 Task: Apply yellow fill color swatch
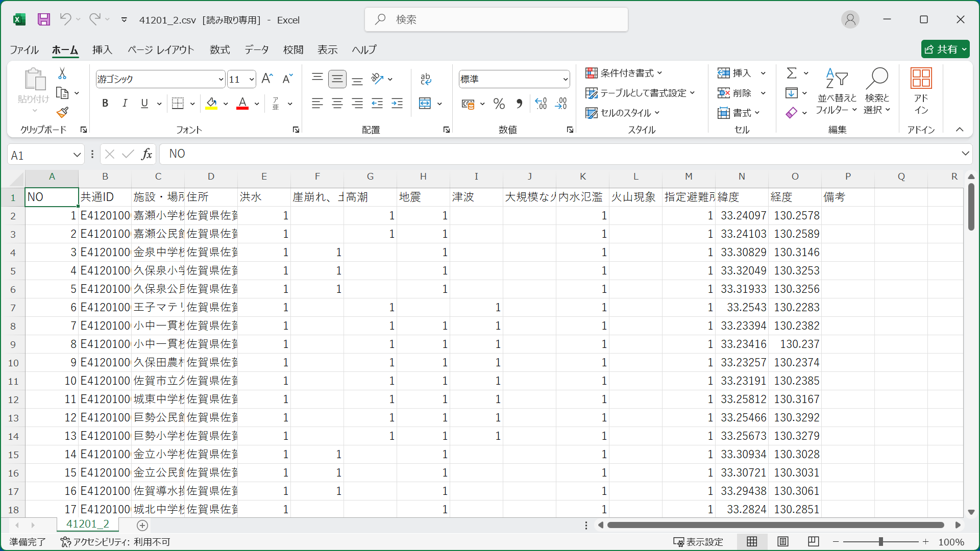coord(211,104)
